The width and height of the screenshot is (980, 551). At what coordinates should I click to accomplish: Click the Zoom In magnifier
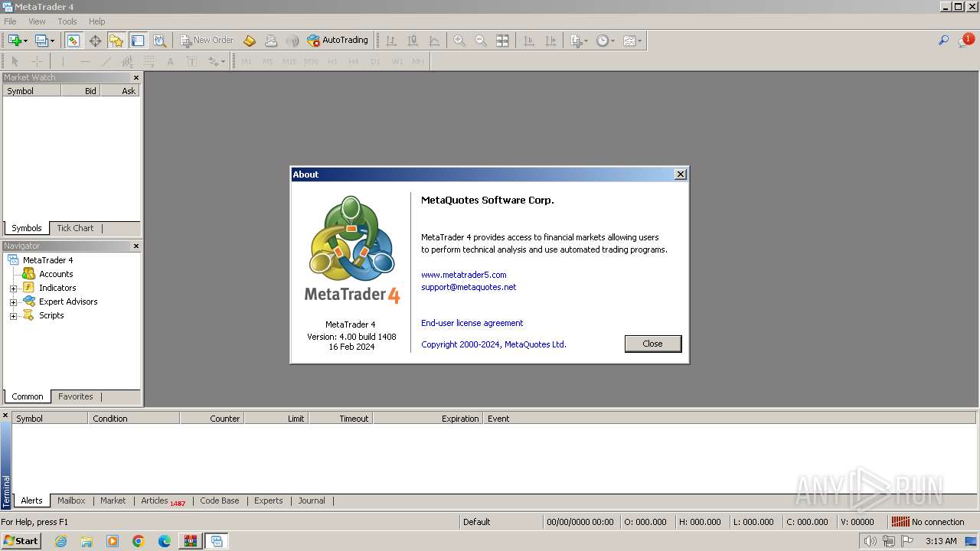[x=459, y=41]
